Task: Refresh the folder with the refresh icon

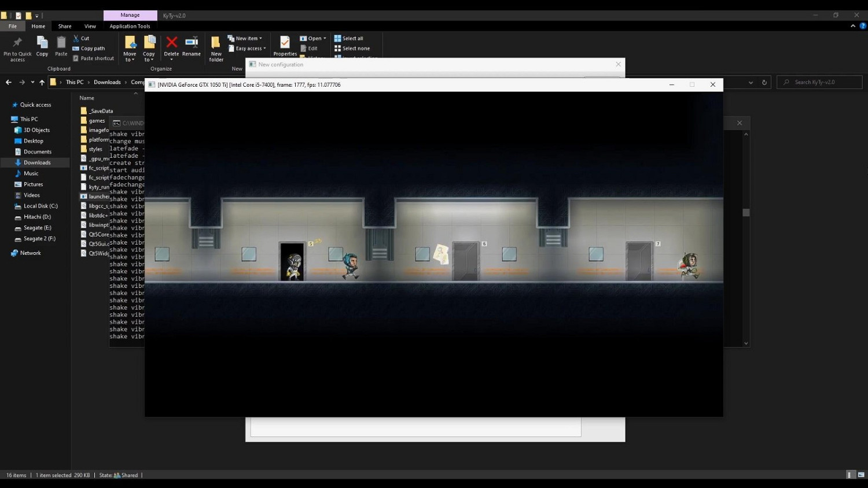Action: point(764,82)
